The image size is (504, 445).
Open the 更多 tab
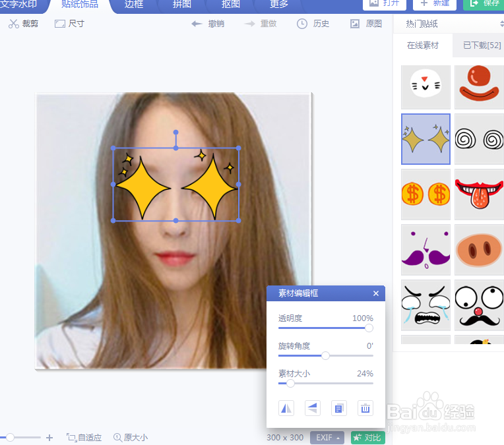[x=278, y=4]
